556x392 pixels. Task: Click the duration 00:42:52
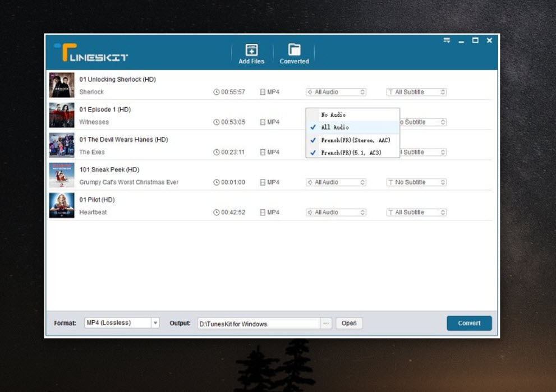(x=233, y=213)
